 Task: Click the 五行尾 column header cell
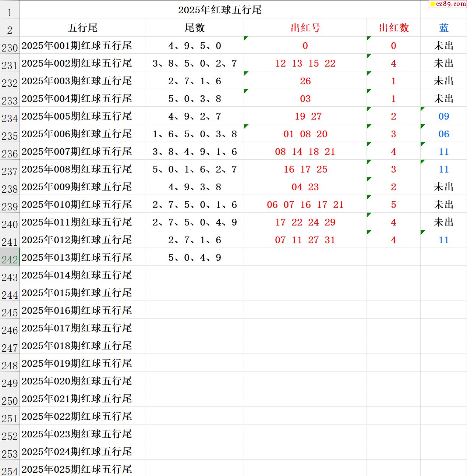click(82, 28)
